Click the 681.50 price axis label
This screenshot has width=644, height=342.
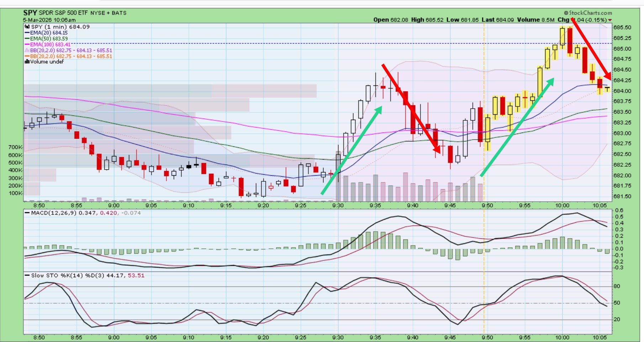[x=623, y=196]
